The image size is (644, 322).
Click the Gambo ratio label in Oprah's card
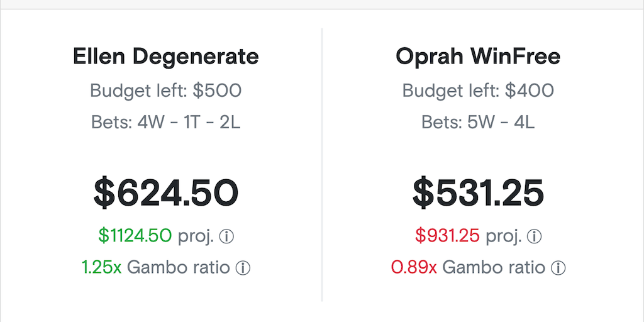[x=494, y=267]
